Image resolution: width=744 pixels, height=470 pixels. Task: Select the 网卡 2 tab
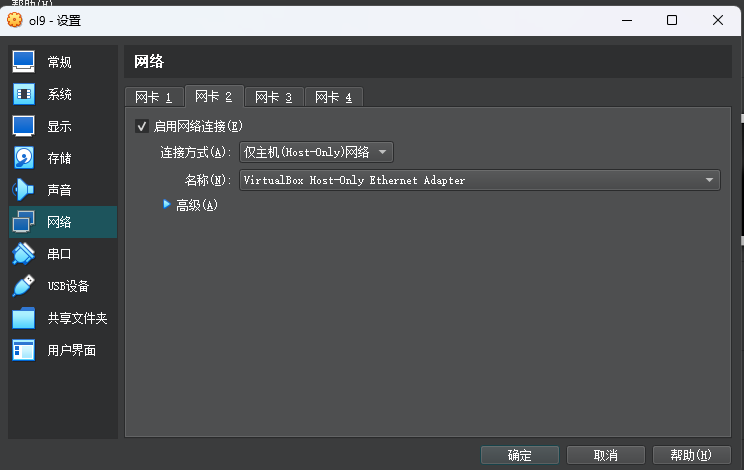[214, 96]
